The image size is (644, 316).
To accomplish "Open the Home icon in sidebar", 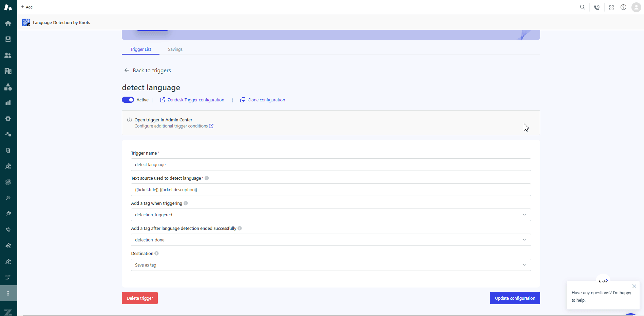I will 8,23.
